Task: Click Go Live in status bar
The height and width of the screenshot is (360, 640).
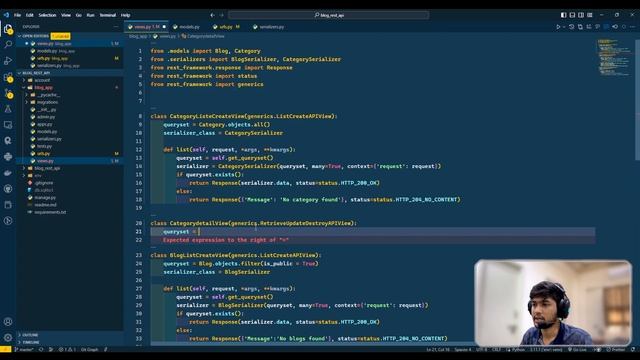Action: point(577,349)
